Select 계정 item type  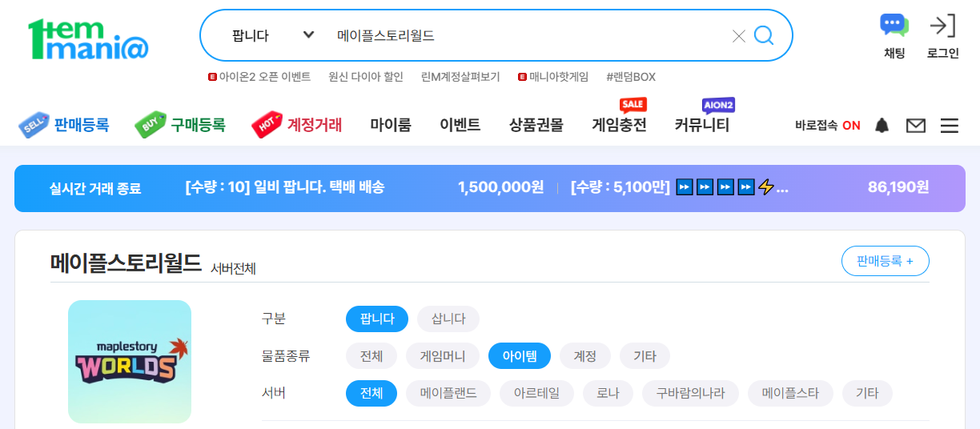point(585,356)
